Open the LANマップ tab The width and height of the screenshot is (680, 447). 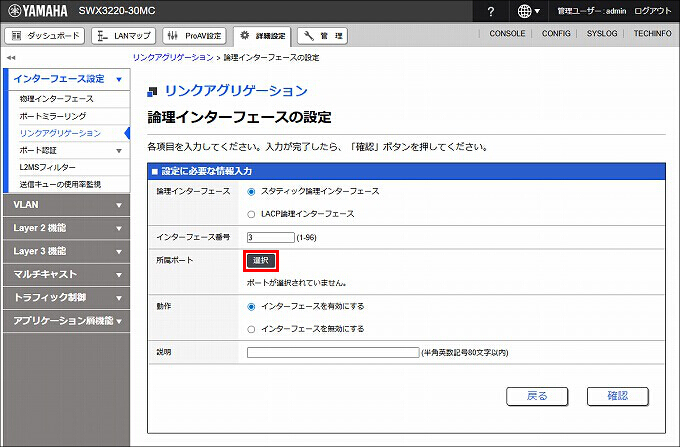pos(124,36)
